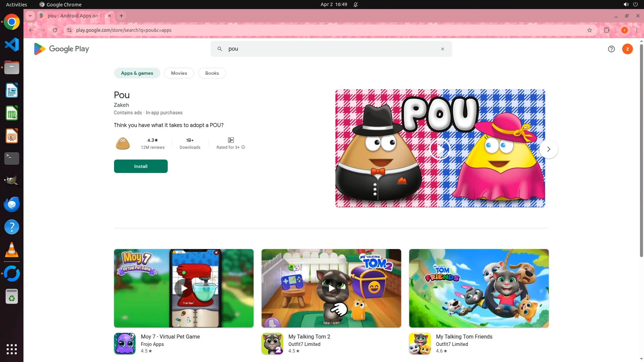Click the content rating info icon
Screen dimensions: 644x362
coord(243,147)
